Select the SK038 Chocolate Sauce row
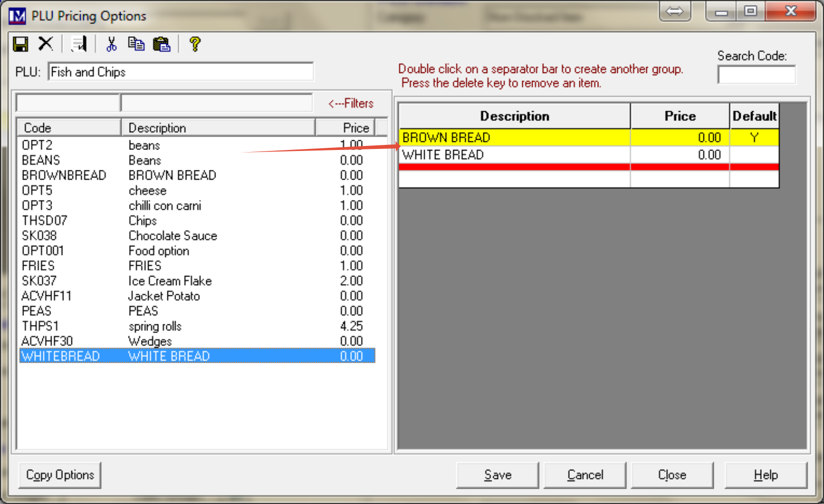The width and height of the screenshot is (824, 504). (x=197, y=236)
